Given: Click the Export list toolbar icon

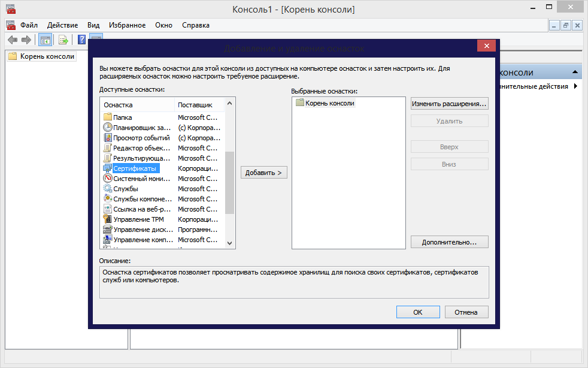Looking at the screenshot, I should [x=63, y=40].
